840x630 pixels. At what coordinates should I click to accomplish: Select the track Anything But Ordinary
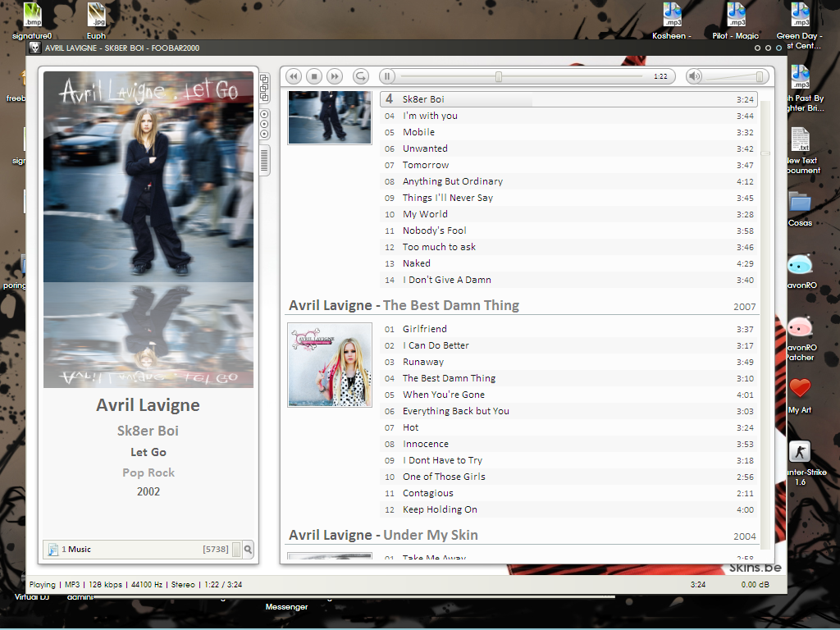[x=569, y=181]
